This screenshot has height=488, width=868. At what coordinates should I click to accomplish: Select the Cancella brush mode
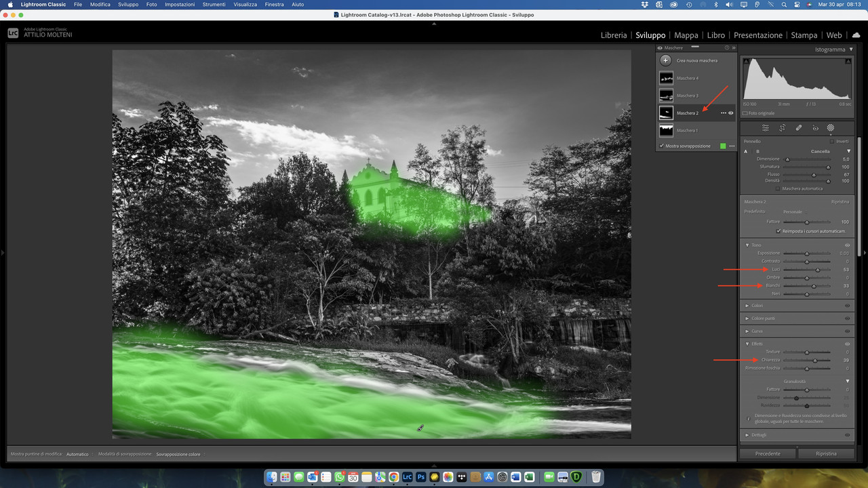pyautogui.click(x=821, y=151)
